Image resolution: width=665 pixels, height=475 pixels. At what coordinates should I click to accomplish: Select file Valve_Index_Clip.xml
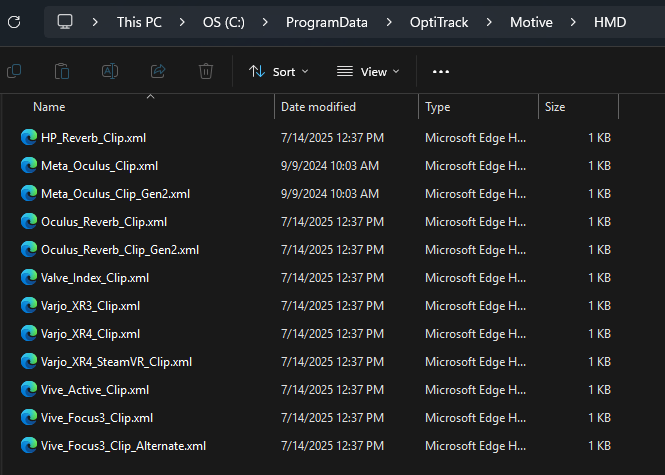(95, 278)
